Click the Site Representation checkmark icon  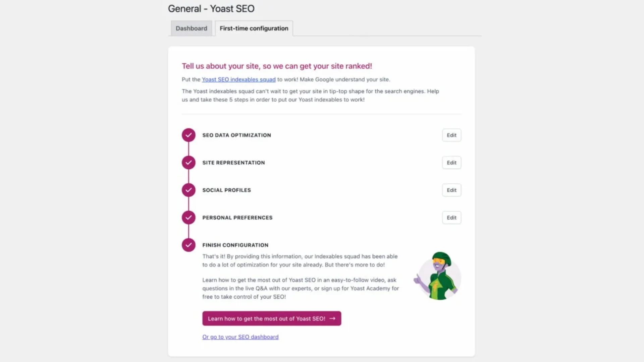(189, 162)
